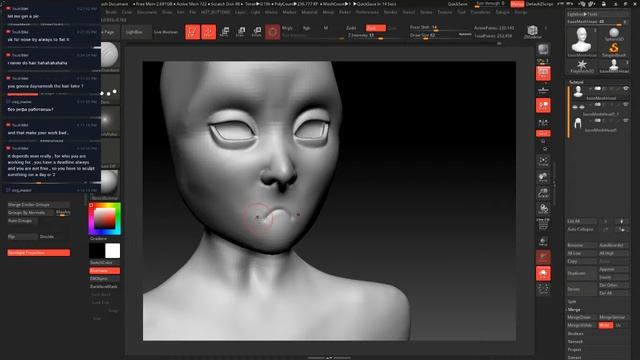Viewport: 640px width, 360px height.
Task: Select the white secondary color swatch
Action: point(113,251)
